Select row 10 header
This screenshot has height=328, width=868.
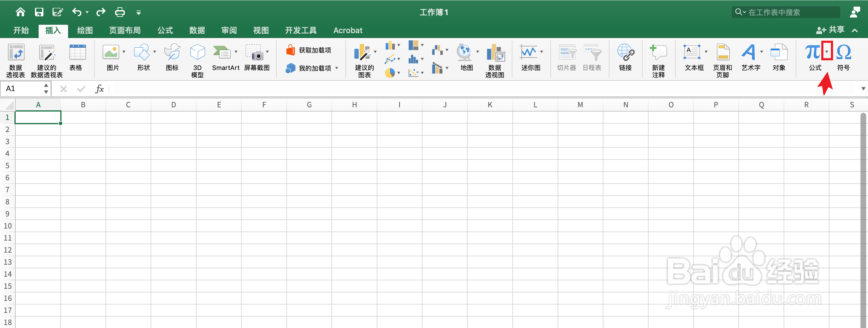pyautogui.click(x=8, y=226)
